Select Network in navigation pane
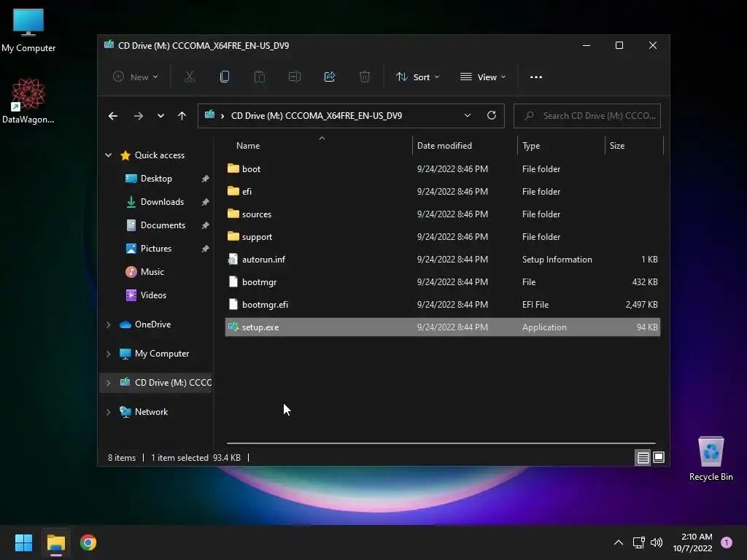 pos(151,412)
